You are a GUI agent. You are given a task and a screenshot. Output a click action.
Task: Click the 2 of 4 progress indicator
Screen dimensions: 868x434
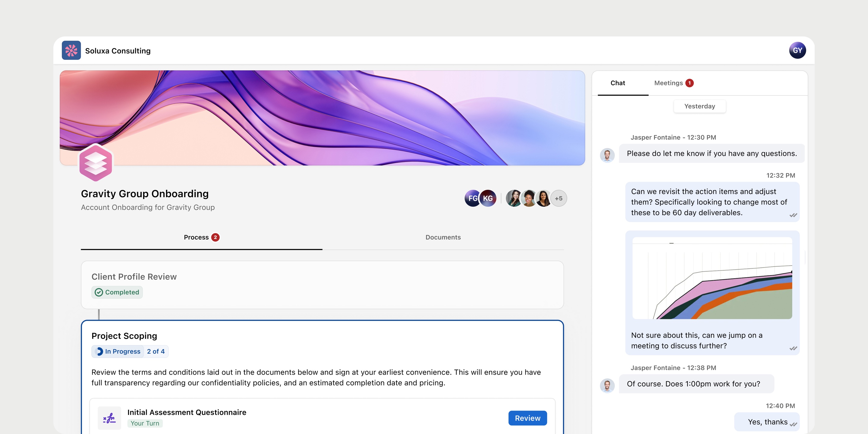click(x=156, y=351)
